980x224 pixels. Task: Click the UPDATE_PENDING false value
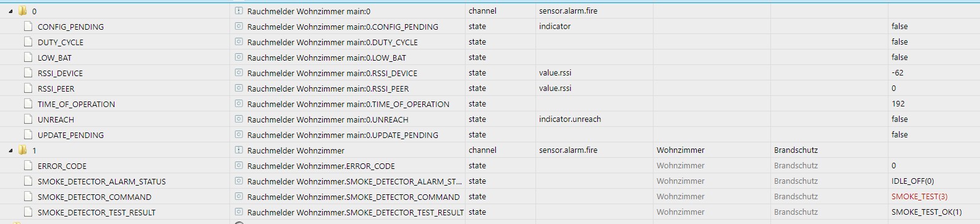click(x=900, y=135)
